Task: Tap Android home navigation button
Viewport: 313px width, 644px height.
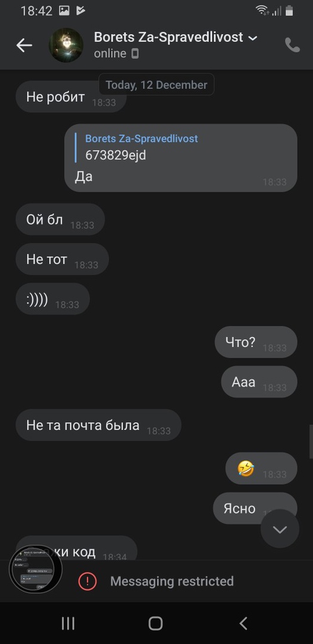Action: 156,623
